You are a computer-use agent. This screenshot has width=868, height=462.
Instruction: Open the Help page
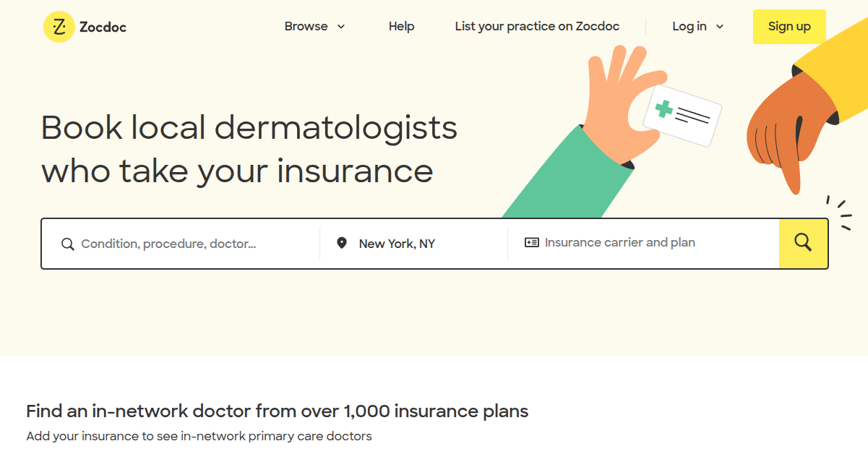point(401,27)
